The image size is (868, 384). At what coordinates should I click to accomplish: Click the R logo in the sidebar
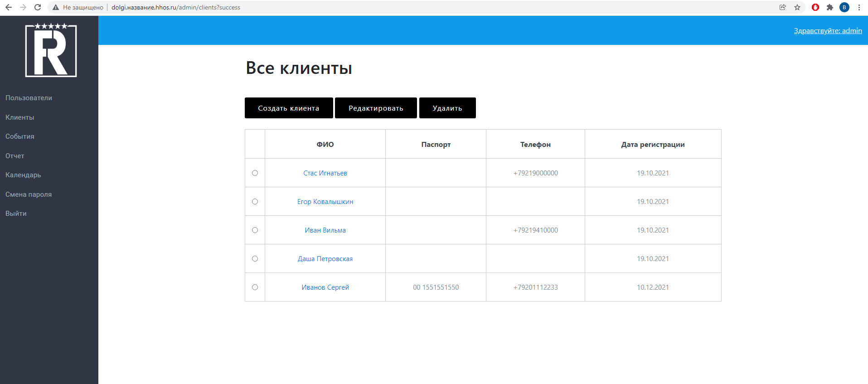coord(51,50)
